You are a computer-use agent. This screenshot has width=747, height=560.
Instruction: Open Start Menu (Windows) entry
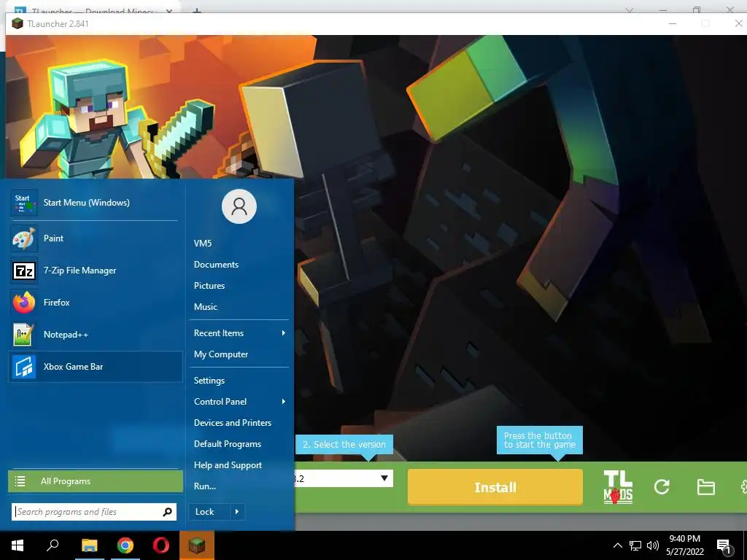coord(96,203)
